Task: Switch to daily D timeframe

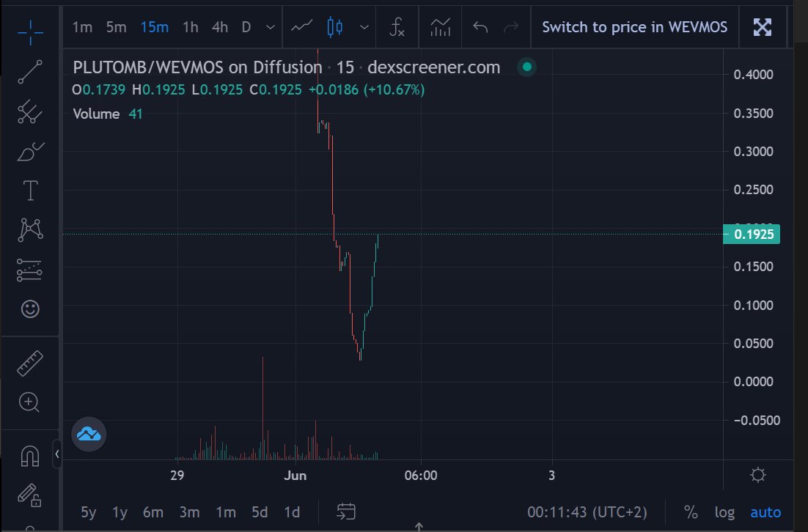Action: (246, 27)
